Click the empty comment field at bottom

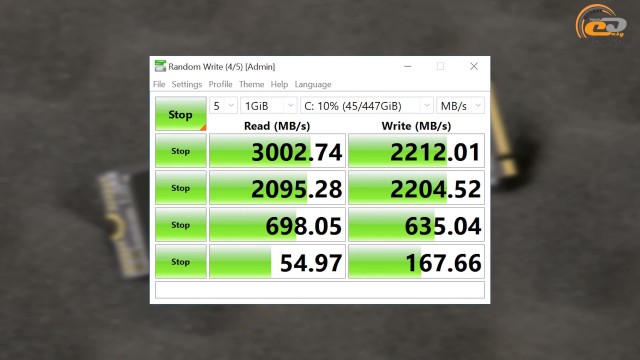point(320,290)
